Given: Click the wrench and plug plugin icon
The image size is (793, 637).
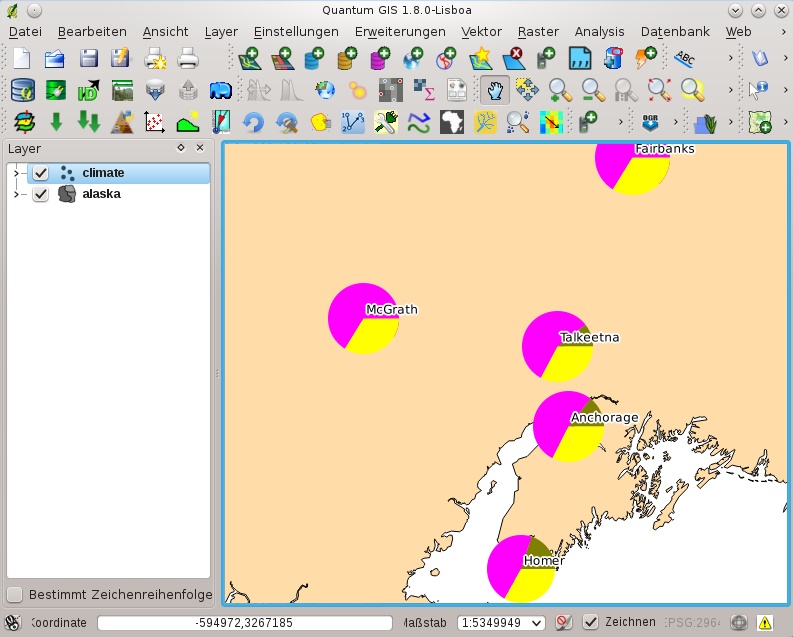Looking at the screenshot, I should tap(386, 122).
